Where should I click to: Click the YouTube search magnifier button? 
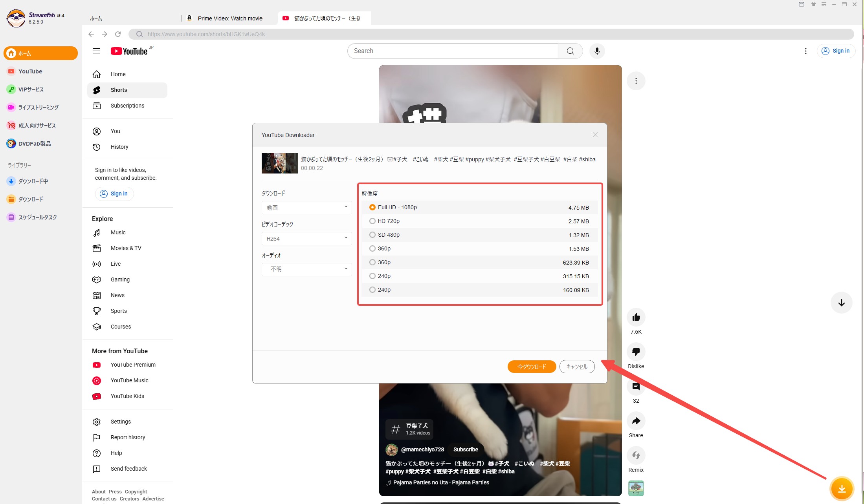pos(570,51)
